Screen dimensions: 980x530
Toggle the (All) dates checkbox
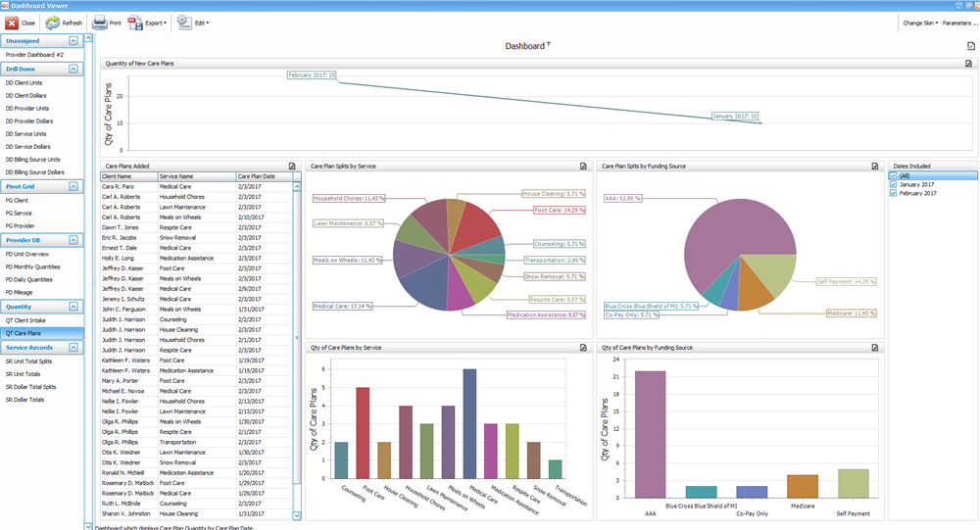click(x=893, y=175)
